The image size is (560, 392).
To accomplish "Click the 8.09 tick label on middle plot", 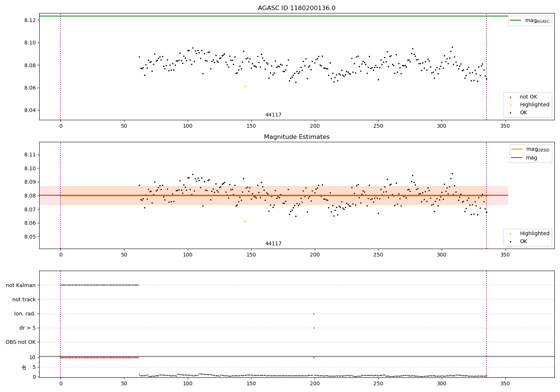I will 30,182.
